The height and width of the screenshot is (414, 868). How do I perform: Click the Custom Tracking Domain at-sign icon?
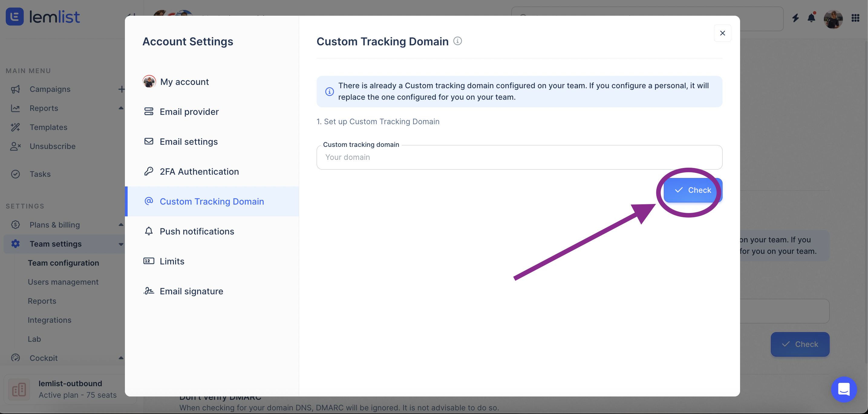pos(148,201)
